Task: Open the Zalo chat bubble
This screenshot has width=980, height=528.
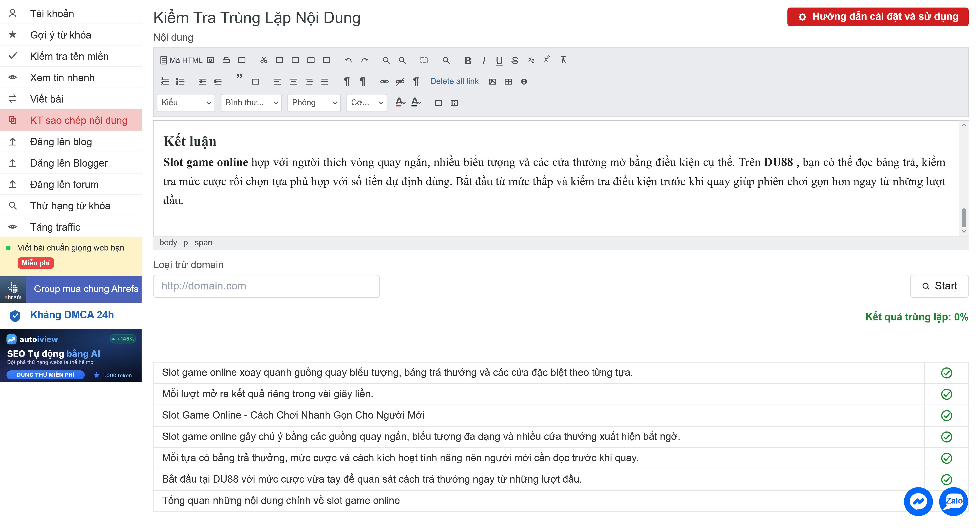Action: point(954,501)
